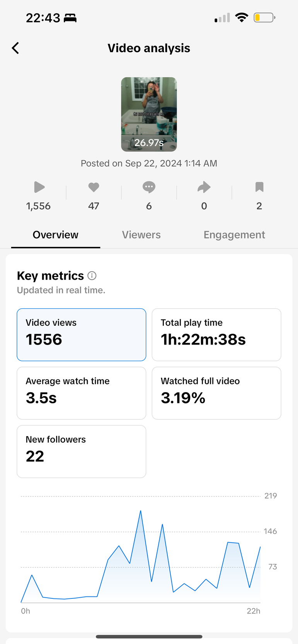Open the video thumbnail preview
This screenshot has width=298, height=644.
point(149,114)
